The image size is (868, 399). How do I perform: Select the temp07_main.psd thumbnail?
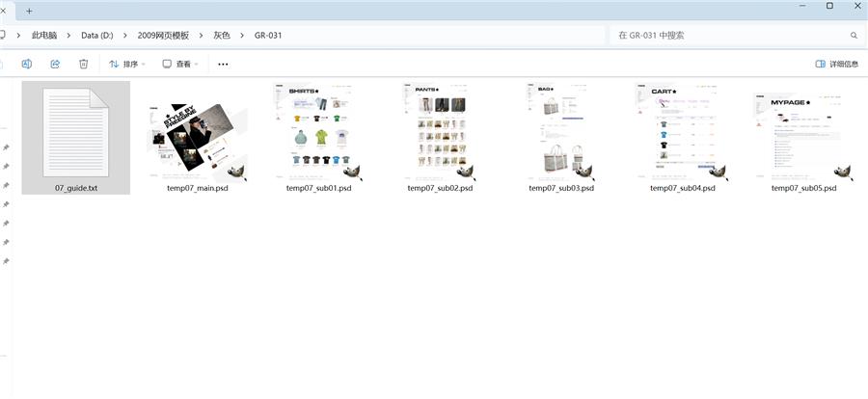[198, 143]
